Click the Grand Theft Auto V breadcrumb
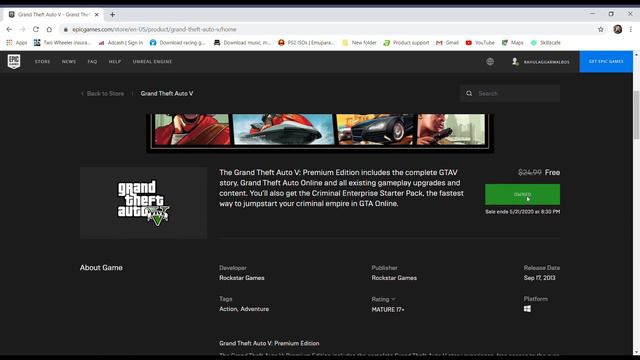This screenshot has width=640, height=360. point(167,93)
